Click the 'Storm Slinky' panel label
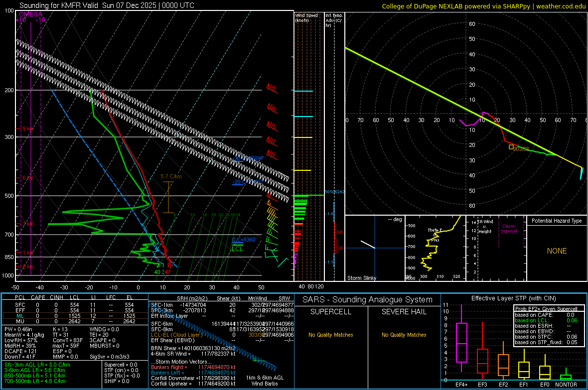 click(x=361, y=278)
